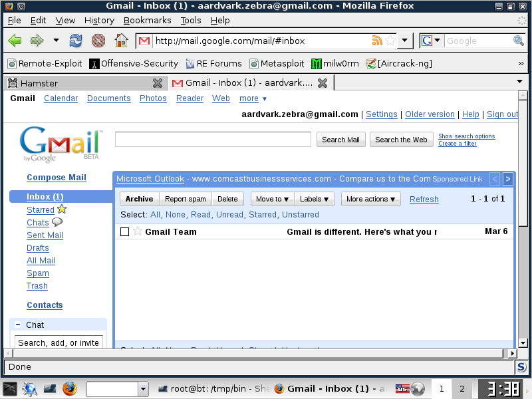Switch to virtual desktop 2
This screenshot has width=532, height=399.
(462, 389)
